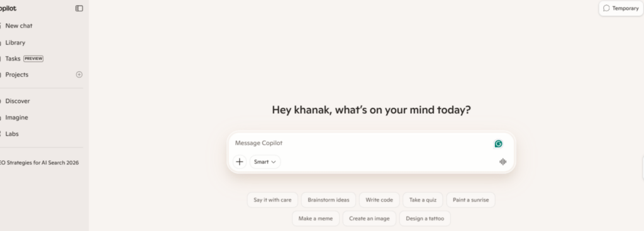Click the Copilot logo text

[8, 8]
